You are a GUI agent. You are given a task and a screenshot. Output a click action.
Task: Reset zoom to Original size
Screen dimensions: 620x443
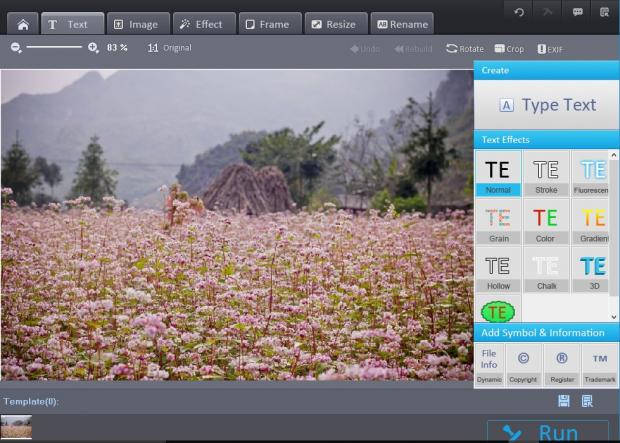coord(170,48)
